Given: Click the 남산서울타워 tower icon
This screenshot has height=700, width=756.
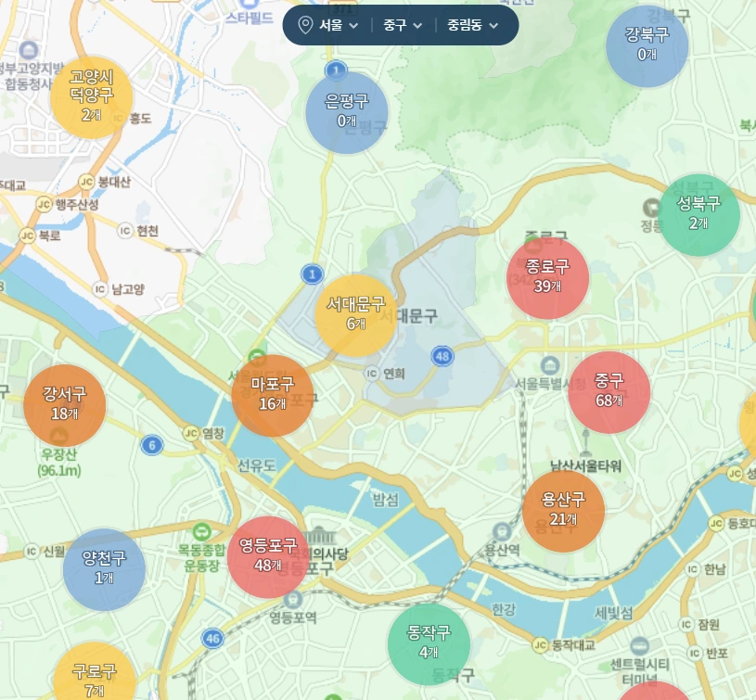Looking at the screenshot, I should pyautogui.click(x=586, y=443).
